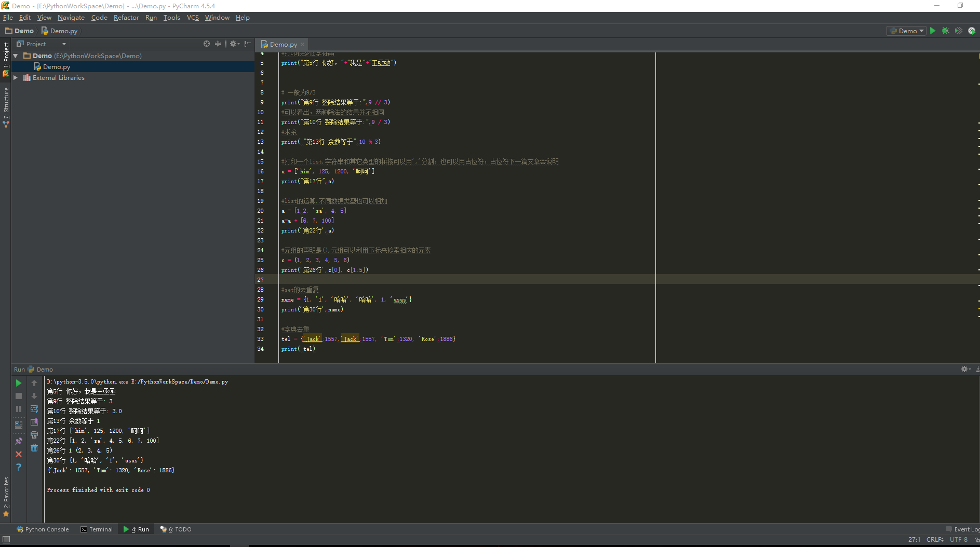Change the UTF-8 file encoding
The height and width of the screenshot is (547, 980).
[x=959, y=540]
